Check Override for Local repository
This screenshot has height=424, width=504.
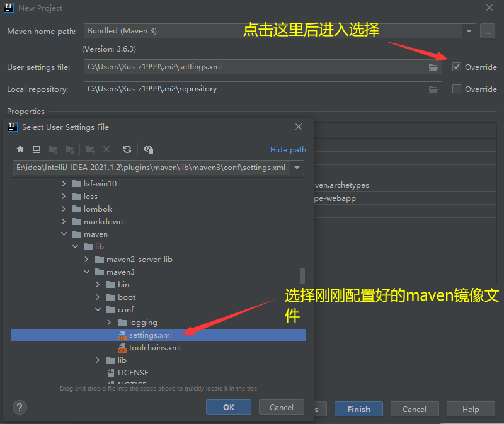tap(456, 89)
